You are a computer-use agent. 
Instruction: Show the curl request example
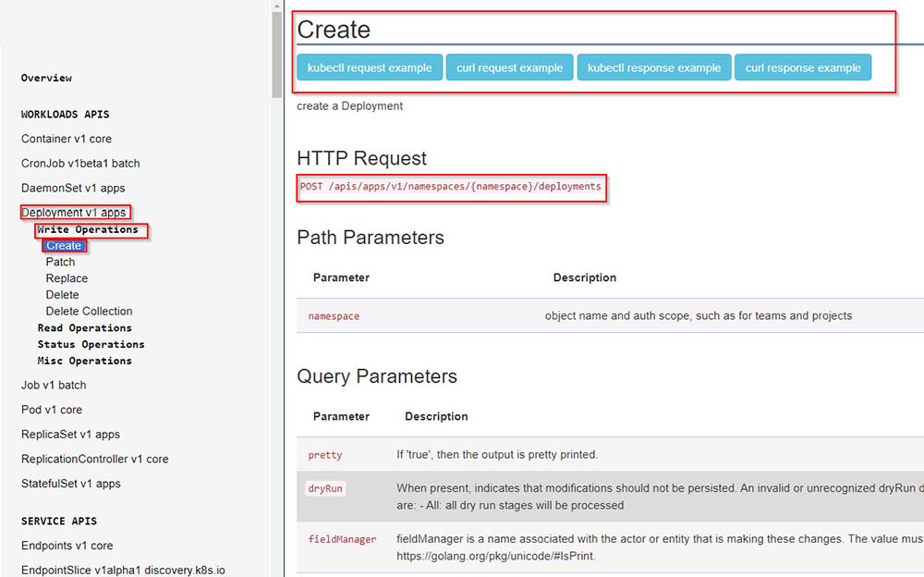coord(509,68)
